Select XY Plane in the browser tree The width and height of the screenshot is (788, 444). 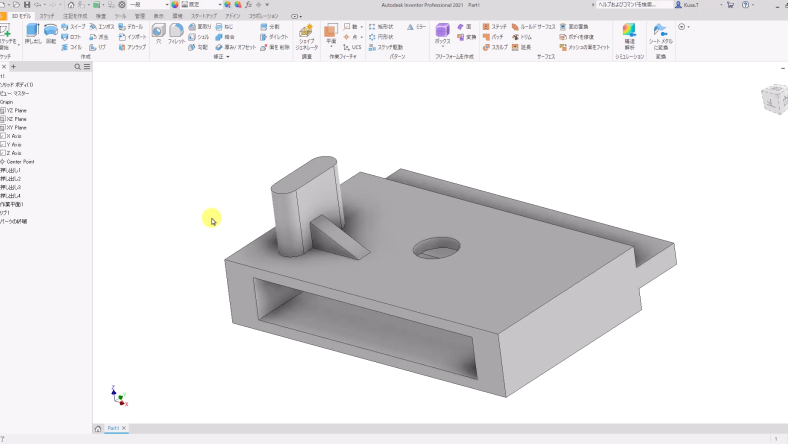(16, 128)
